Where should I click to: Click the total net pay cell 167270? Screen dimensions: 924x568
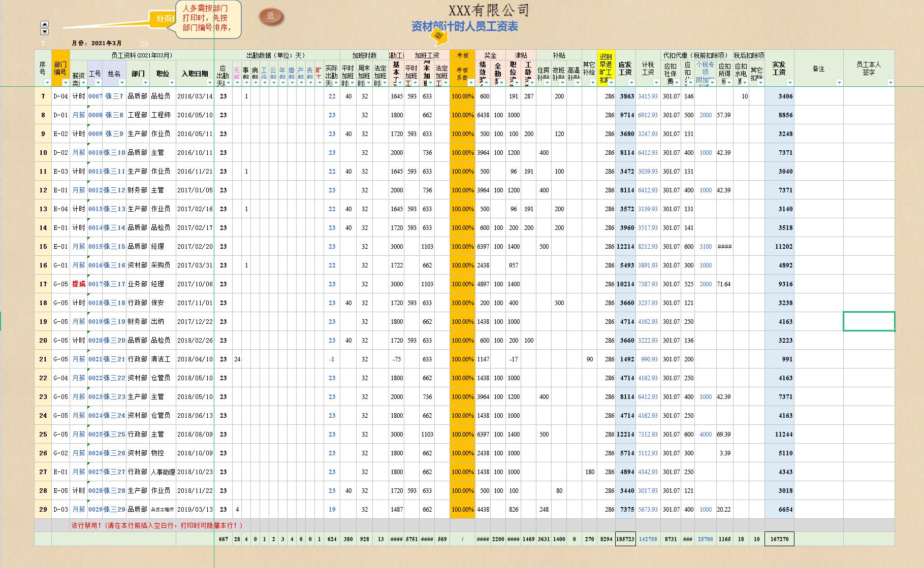(x=779, y=539)
